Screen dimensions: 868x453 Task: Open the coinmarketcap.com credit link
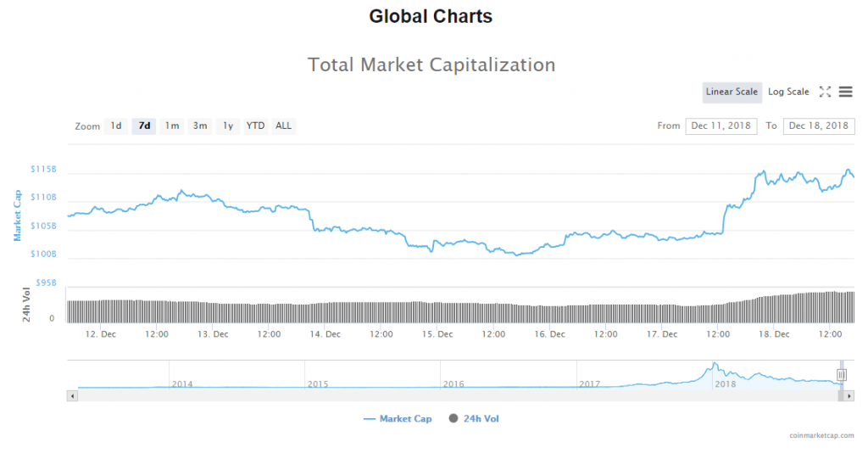[x=821, y=435]
